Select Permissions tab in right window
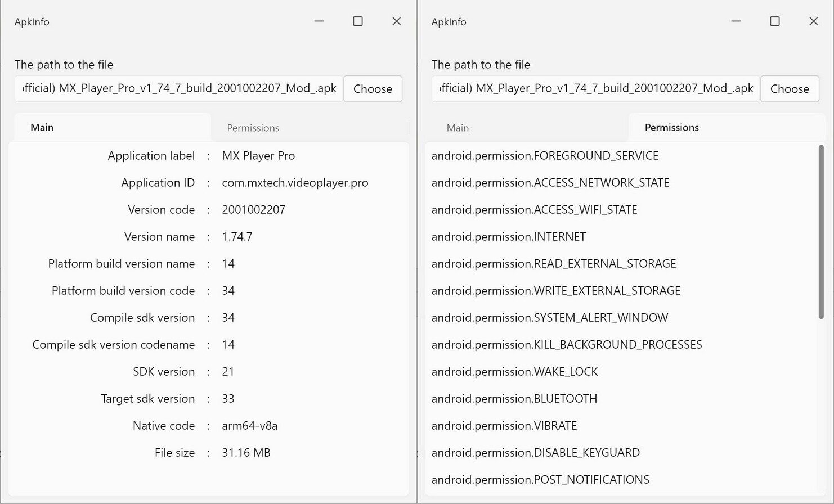The image size is (834, 504). (727, 127)
